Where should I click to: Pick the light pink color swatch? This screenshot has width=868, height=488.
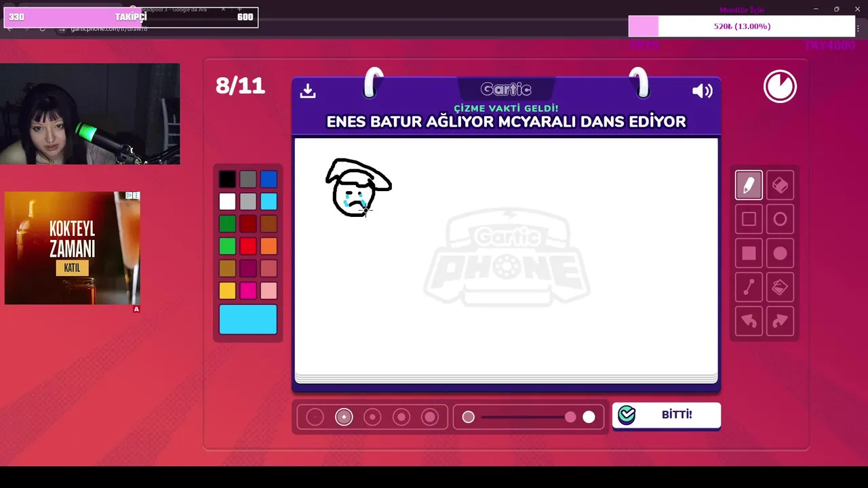coord(269,291)
